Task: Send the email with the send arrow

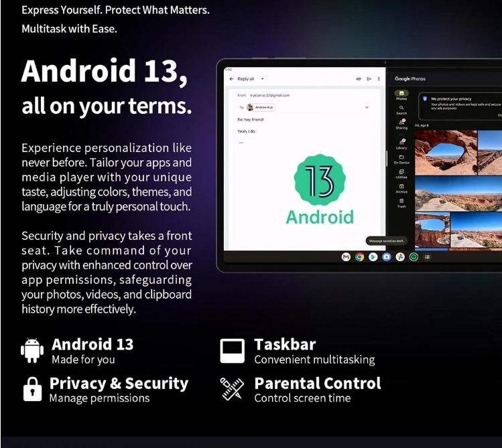Action: pyautogui.click(x=369, y=78)
